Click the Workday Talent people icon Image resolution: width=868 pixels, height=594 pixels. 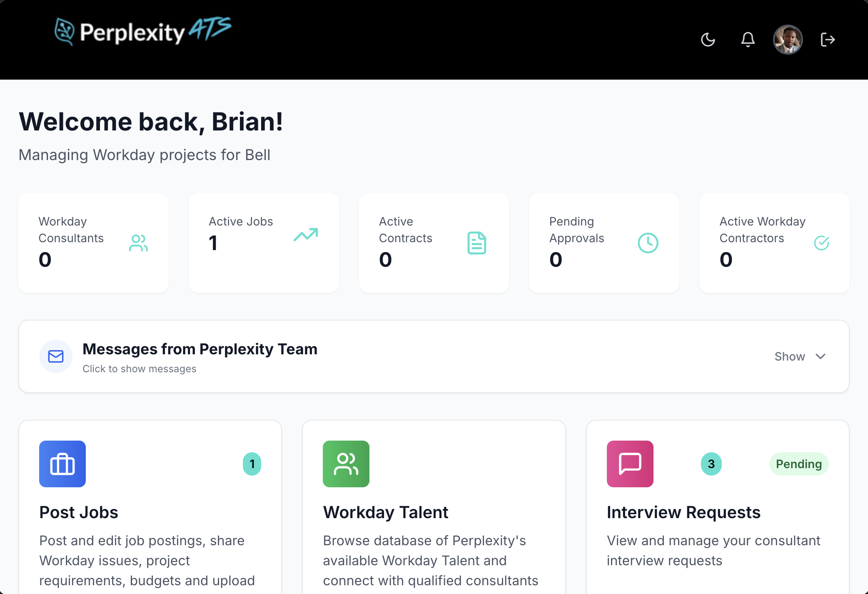pos(346,464)
